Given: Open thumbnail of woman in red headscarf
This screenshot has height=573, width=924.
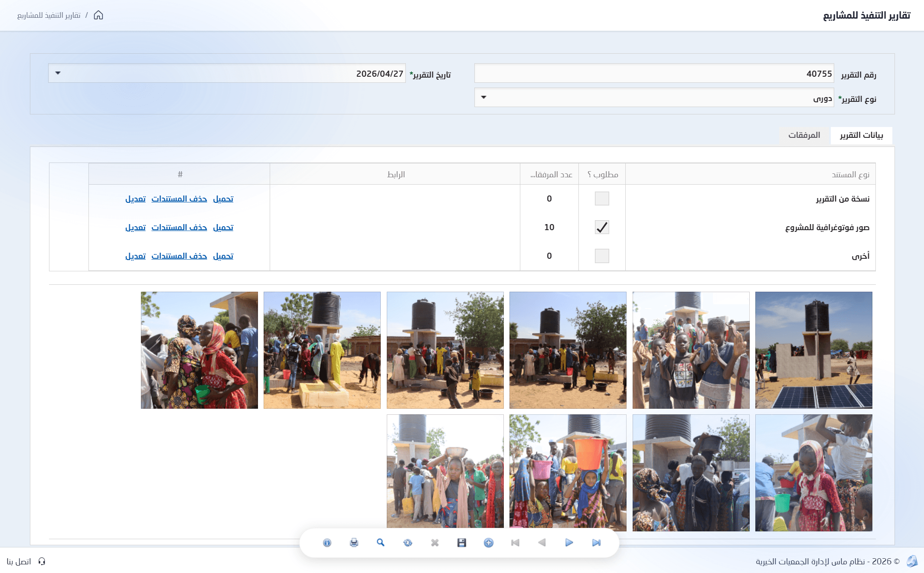Looking at the screenshot, I should pos(199,350).
